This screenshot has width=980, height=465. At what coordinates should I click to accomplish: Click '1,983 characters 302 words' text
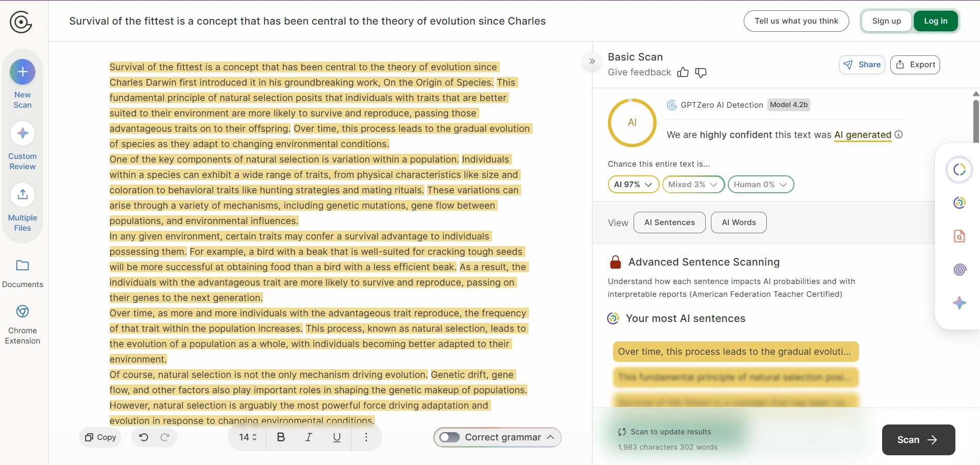(x=667, y=447)
